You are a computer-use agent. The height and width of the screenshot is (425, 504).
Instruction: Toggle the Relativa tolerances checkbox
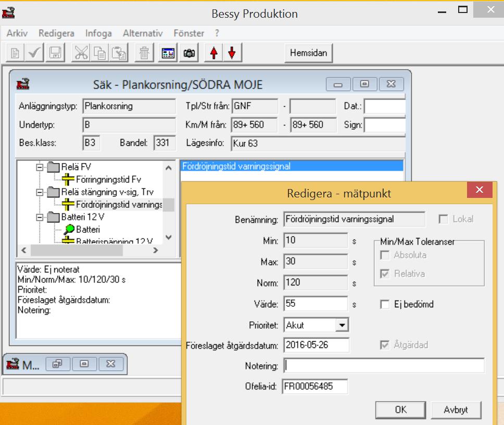click(385, 274)
